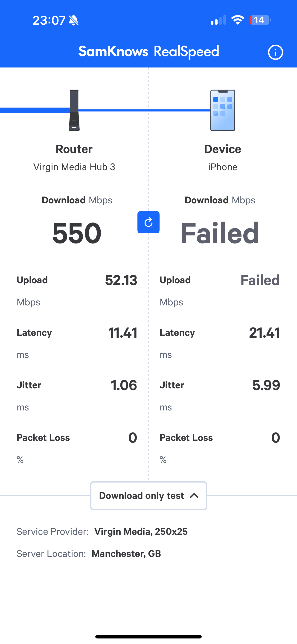The width and height of the screenshot is (297, 644).
Task: Tap the silent mode bell icon
Action: click(73, 20)
